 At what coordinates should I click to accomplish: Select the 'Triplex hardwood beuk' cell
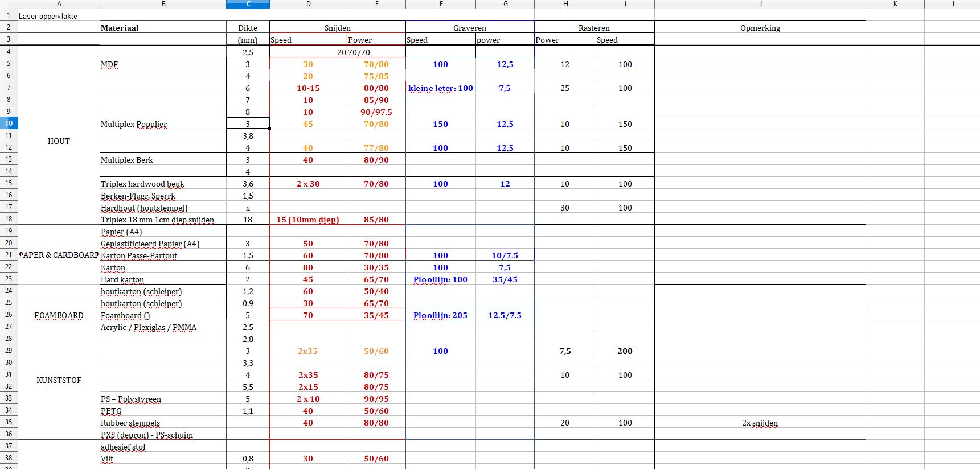tap(163, 184)
